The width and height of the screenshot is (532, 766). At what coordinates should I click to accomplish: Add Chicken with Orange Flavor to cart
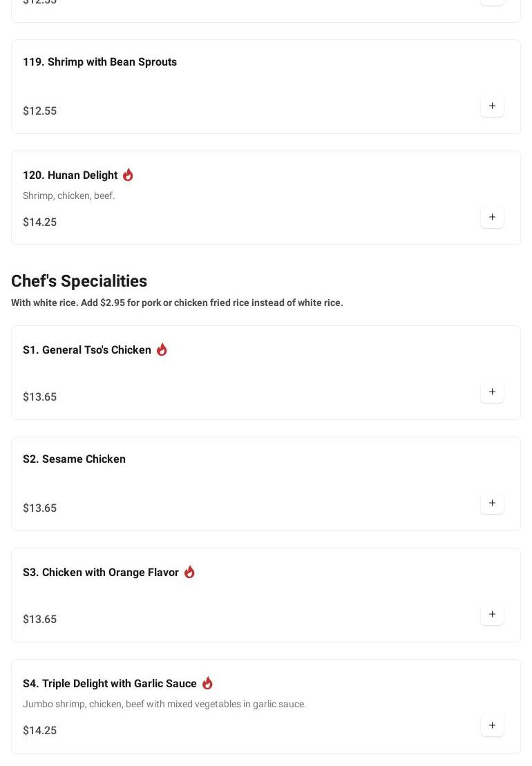click(x=492, y=615)
